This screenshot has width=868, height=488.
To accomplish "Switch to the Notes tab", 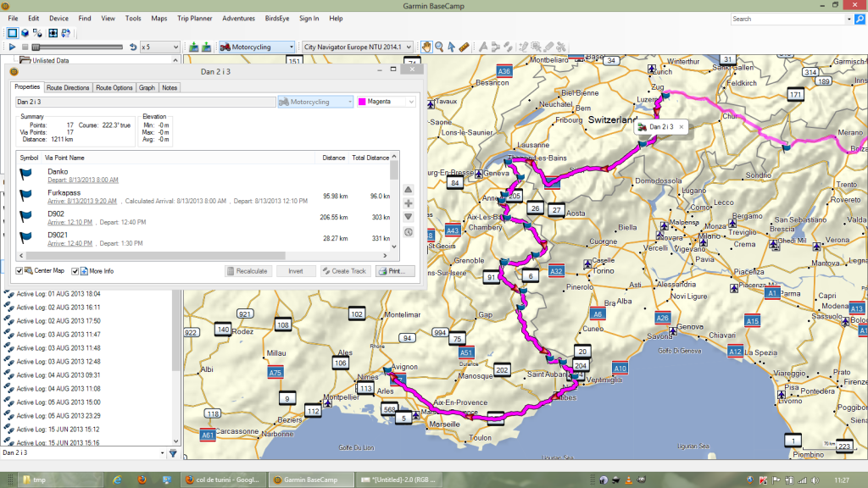I will (170, 87).
